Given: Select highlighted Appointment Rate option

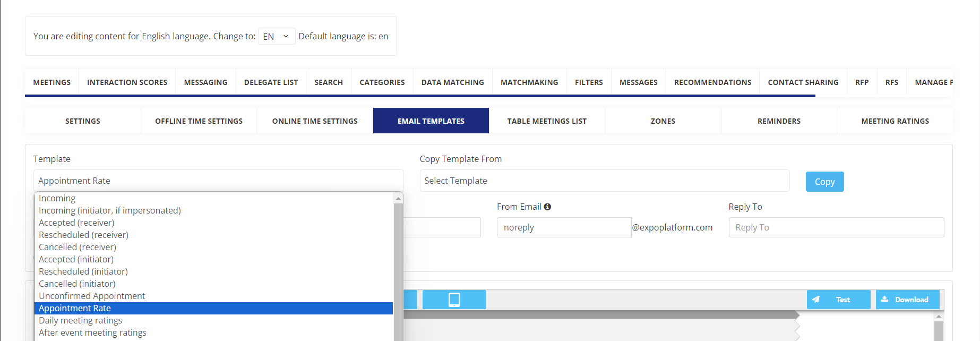Looking at the screenshot, I should (x=213, y=308).
